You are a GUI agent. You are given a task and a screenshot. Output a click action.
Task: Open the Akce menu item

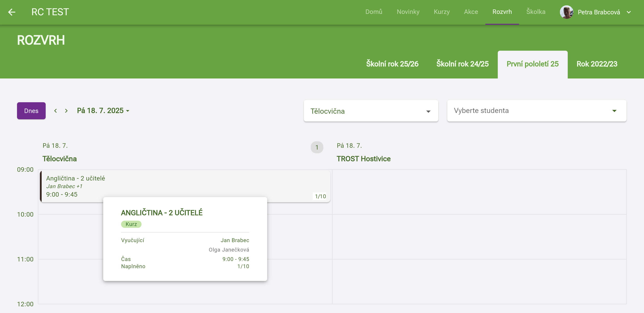471,12
